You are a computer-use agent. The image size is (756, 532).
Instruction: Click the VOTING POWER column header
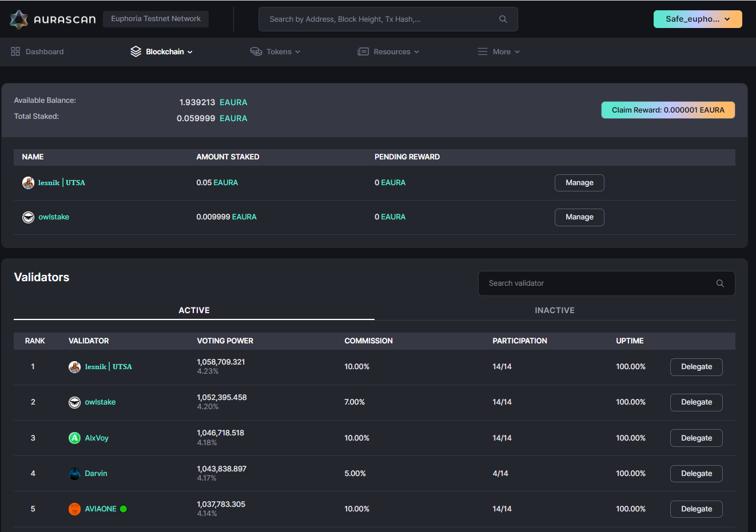tap(225, 341)
